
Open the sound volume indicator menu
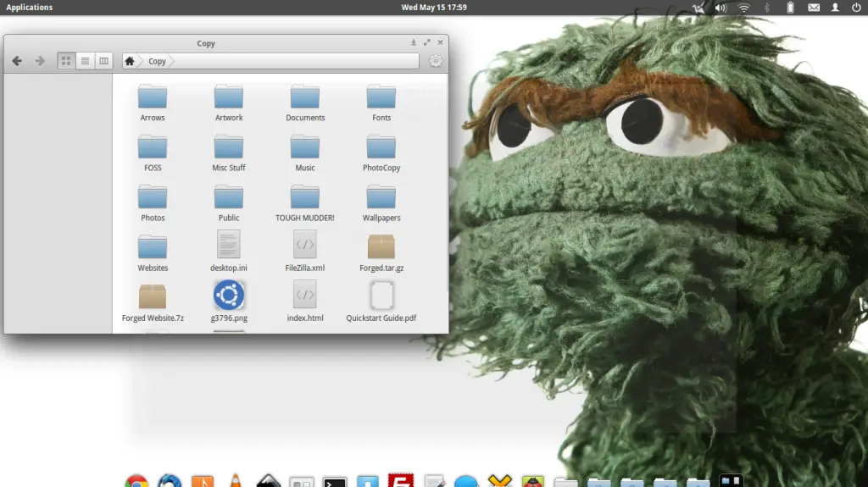click(x=721, y=8)
